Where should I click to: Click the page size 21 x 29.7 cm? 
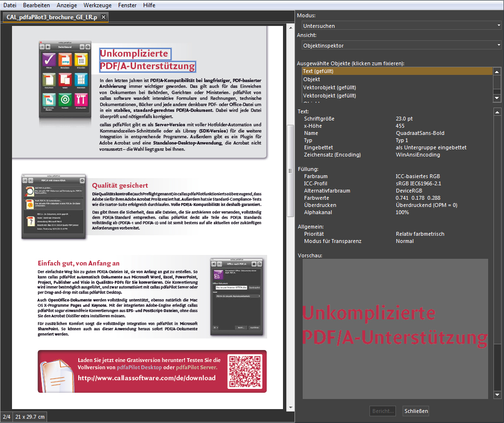(30, 417)
